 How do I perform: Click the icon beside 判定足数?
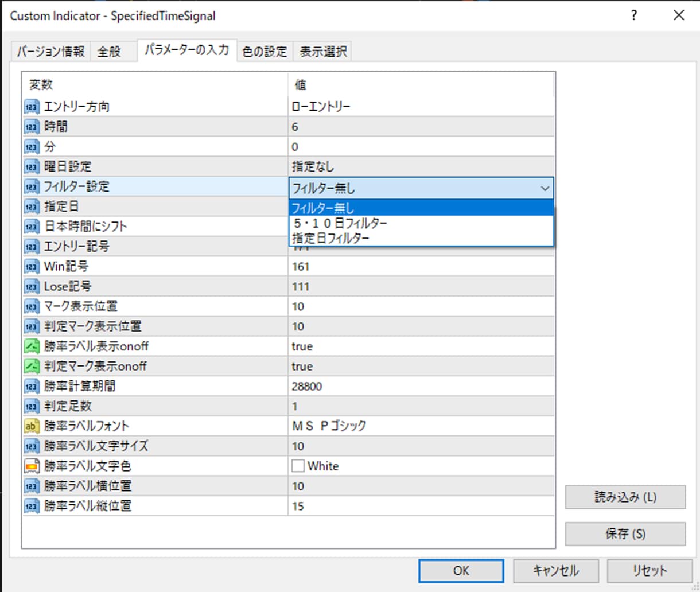coord(32,406)
